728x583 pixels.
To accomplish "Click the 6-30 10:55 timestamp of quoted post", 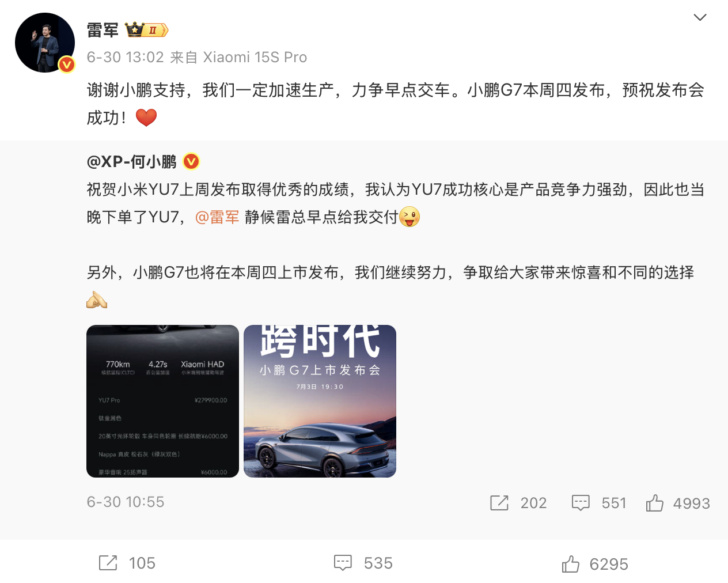I will pos(126,502).
